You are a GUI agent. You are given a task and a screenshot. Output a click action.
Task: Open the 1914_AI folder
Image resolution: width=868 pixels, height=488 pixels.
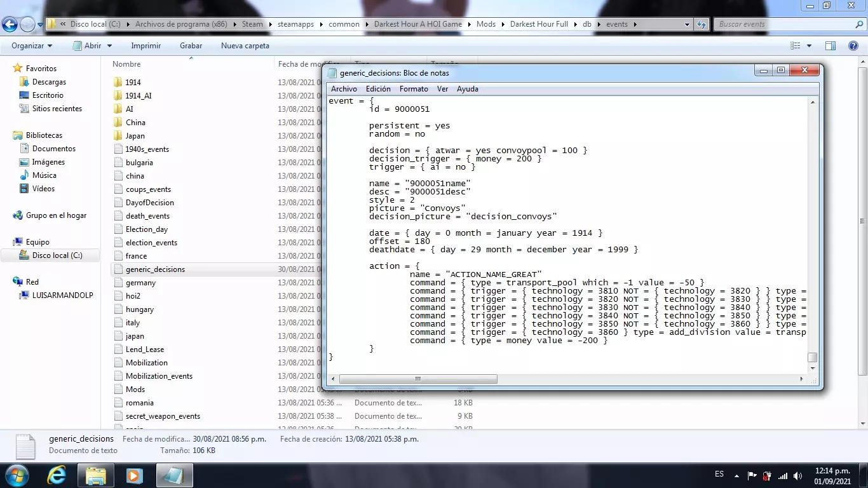(x=138, y=96)
